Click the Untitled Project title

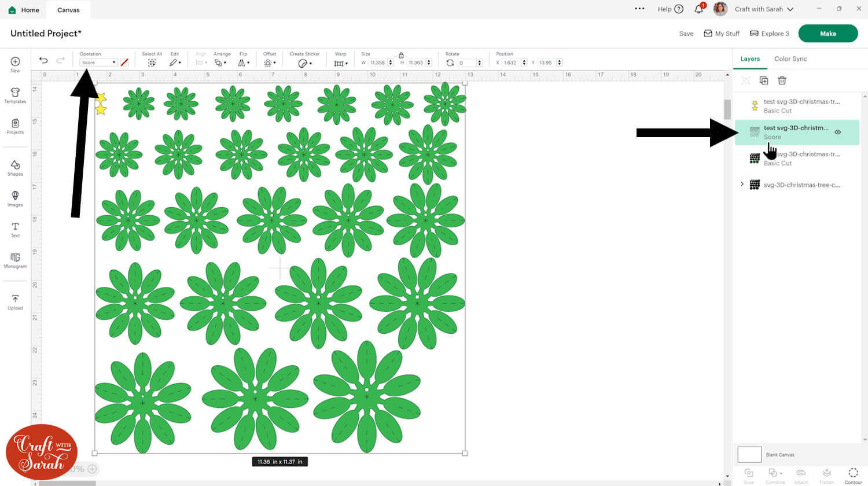tap(46, 34)
